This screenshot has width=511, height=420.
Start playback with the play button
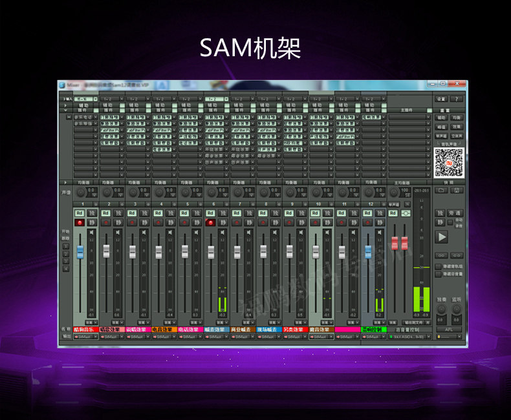pos(442,236)
